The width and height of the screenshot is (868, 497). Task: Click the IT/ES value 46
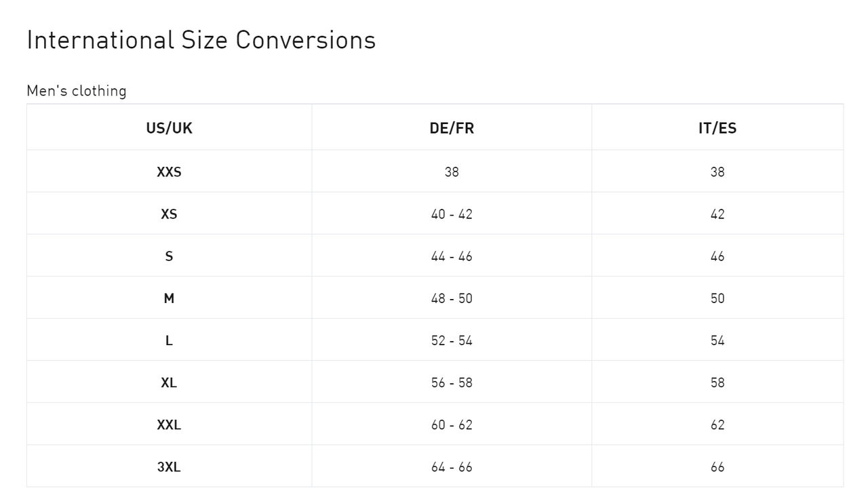pos(717,256)
